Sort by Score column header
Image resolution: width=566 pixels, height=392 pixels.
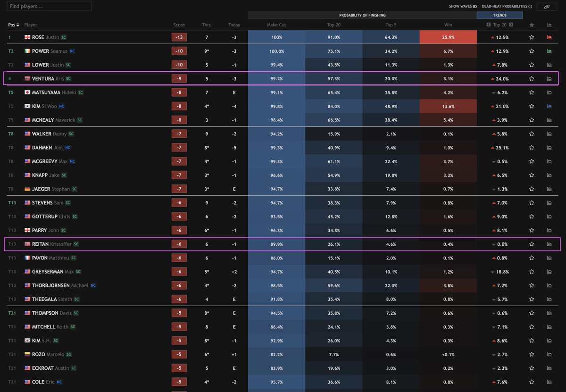coord(179,25)
